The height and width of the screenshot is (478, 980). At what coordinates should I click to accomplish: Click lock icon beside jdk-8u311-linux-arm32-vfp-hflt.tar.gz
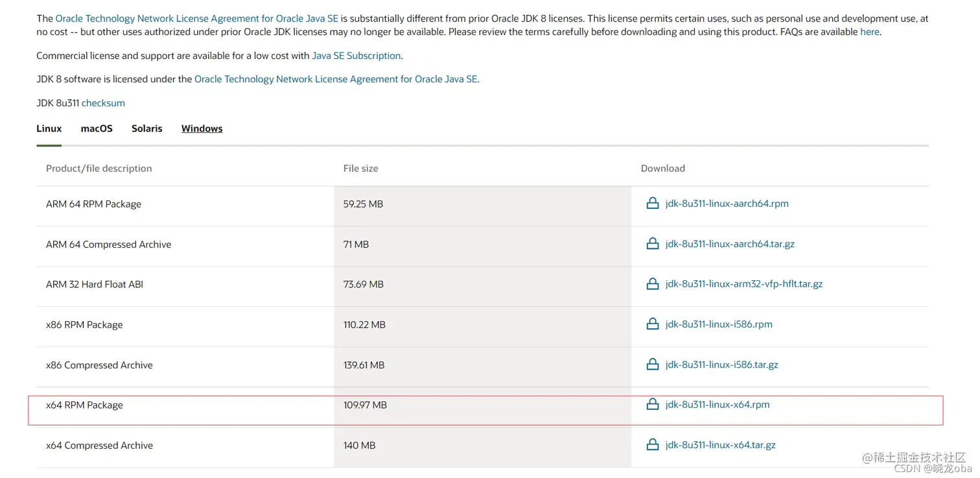coord(653,284)
